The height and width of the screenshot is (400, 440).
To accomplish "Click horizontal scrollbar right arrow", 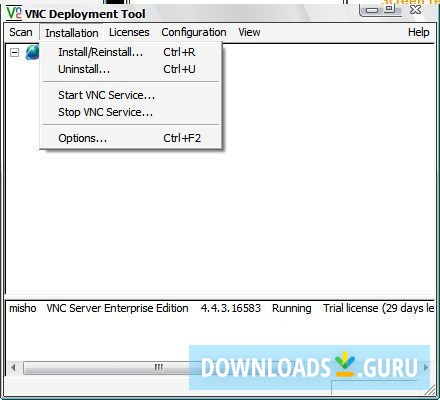I will point(426,368).
